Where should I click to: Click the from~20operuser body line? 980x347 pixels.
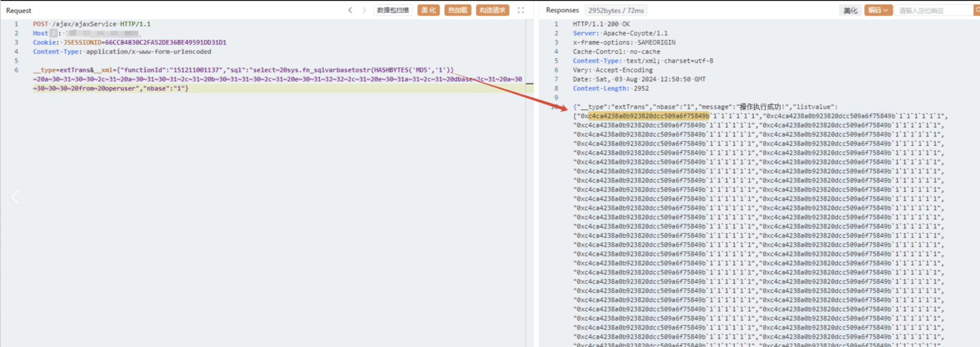[111, 88]
